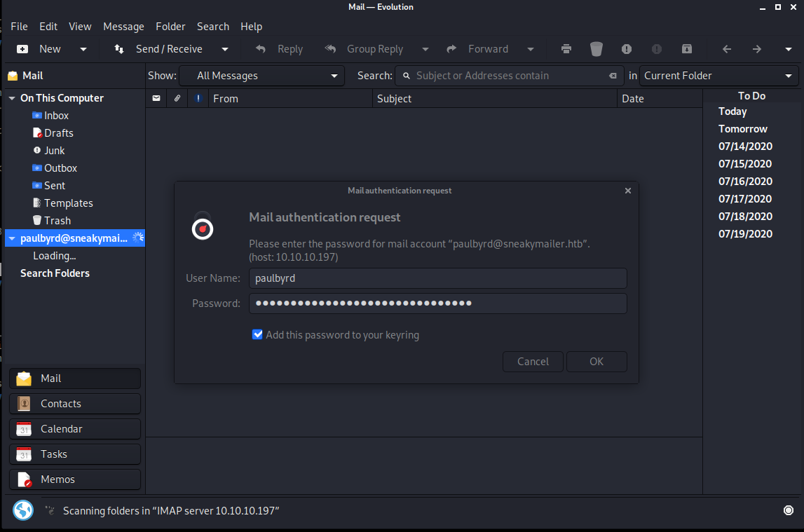This screenshot has width=804, height=532.
Task: Click the Mark as Junk icon
Action: point(627,49)
